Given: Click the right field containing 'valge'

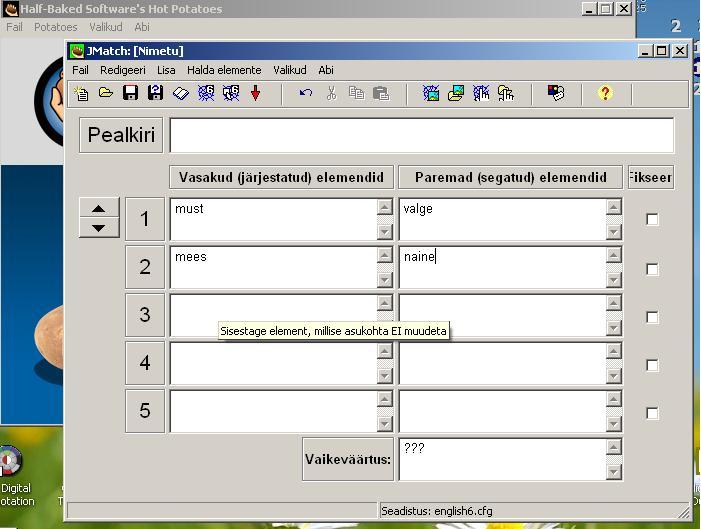Looking at the screenshot, I should point(503,220).
